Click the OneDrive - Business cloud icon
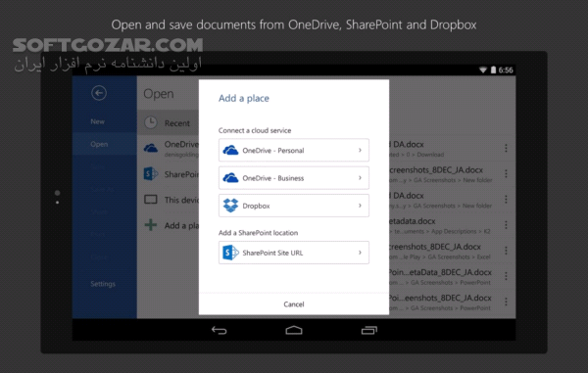Image resolution: width=588 pixels, height=373 pixels. (x=230, y=178)
